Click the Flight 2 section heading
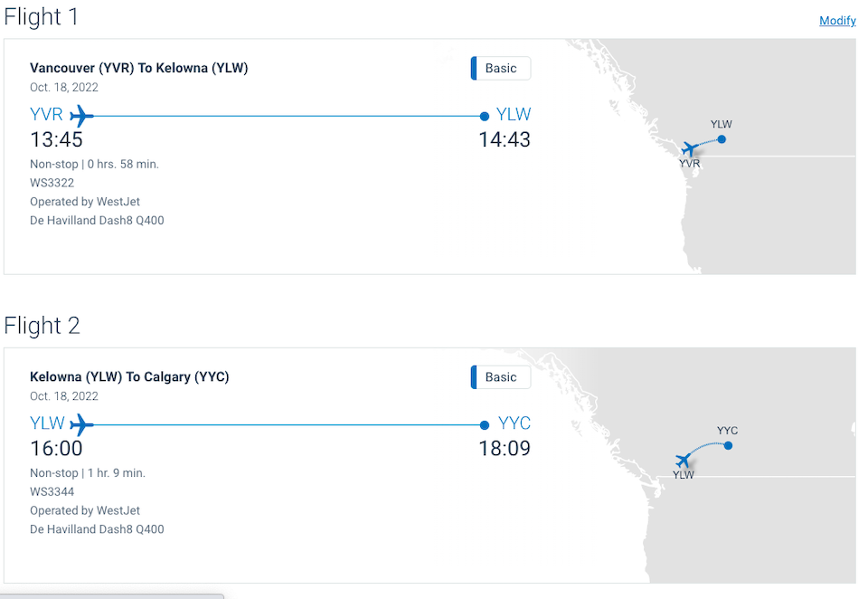This screenshot has height=599, width=868. click(42, 326)
